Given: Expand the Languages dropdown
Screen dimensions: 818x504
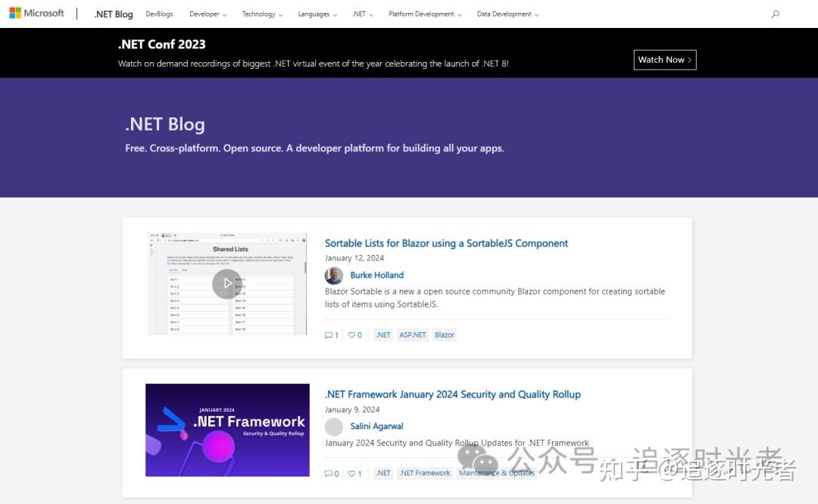Looking at the screenshot, I should click(x=317, y=14).
